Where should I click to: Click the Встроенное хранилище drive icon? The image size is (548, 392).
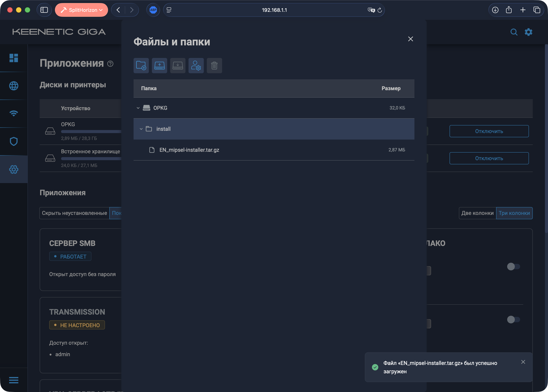50,158
